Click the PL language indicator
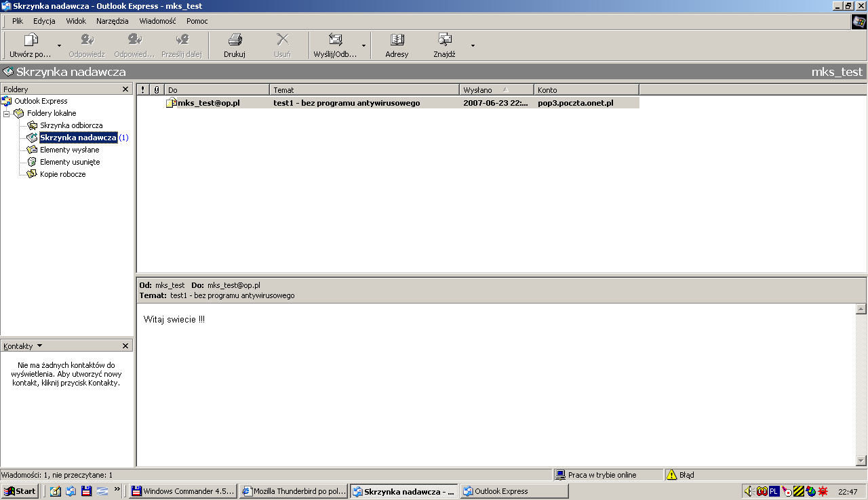Screen dimensions: 868x500 [x=774, y=491]
